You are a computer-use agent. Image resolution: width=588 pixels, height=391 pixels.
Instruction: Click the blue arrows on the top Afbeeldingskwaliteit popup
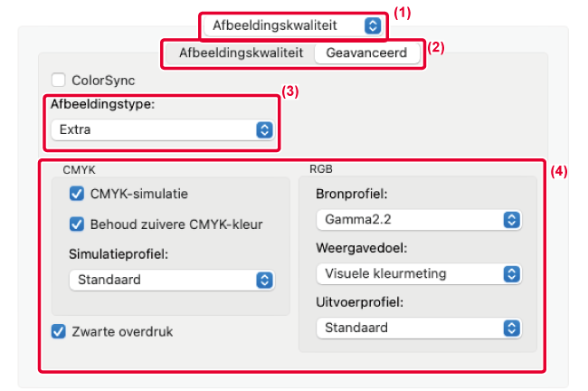coord(372,25)
